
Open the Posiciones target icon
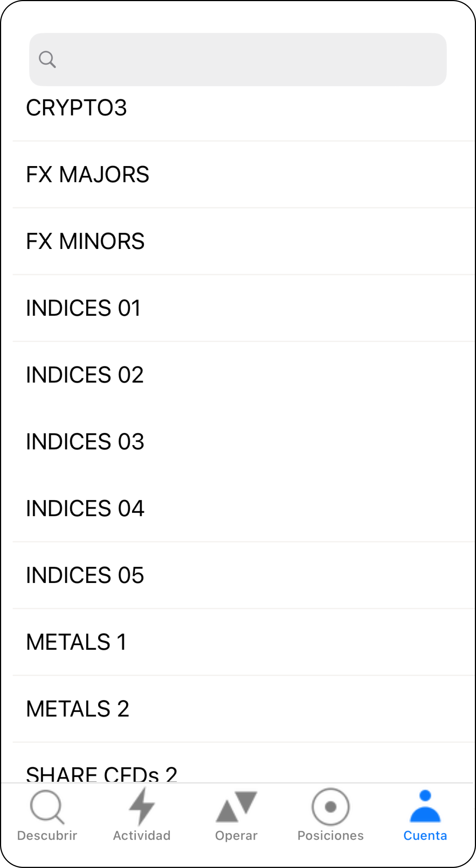pos(331,807)
